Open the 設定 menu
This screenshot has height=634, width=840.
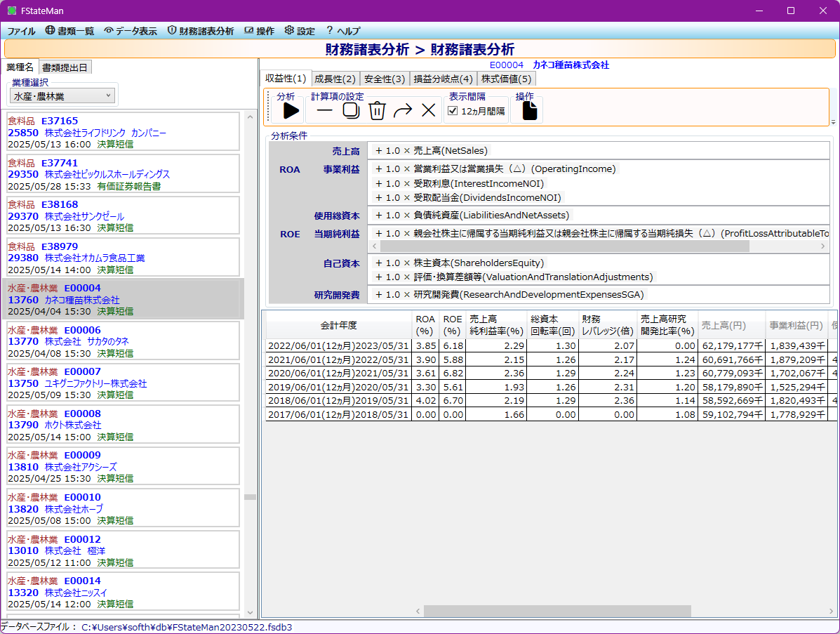pos(300,31)
